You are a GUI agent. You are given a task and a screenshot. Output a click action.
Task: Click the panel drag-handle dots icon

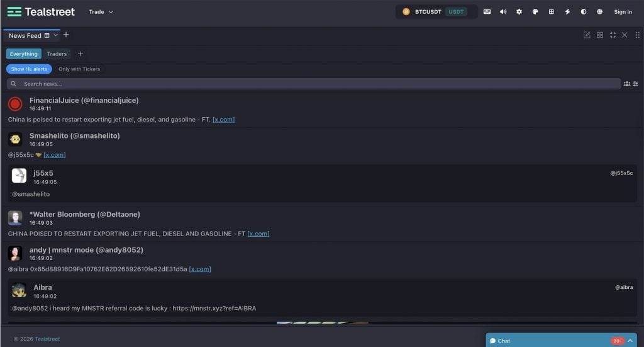pyautogui.click(x=638, y=35)
